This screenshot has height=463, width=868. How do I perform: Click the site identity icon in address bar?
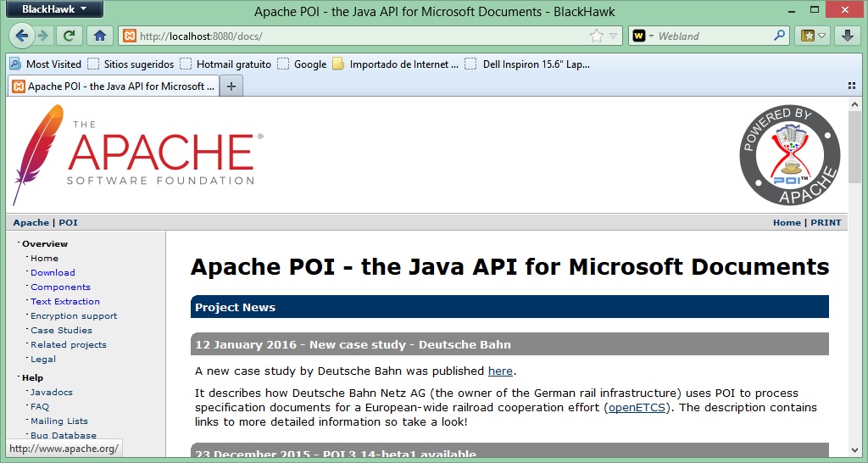click(130, 36)
